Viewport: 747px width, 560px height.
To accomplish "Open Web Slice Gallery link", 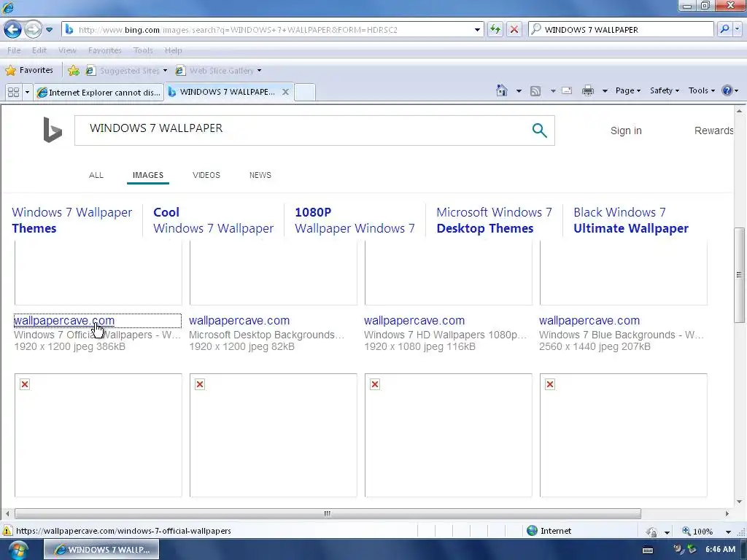I will pos(218,71).
